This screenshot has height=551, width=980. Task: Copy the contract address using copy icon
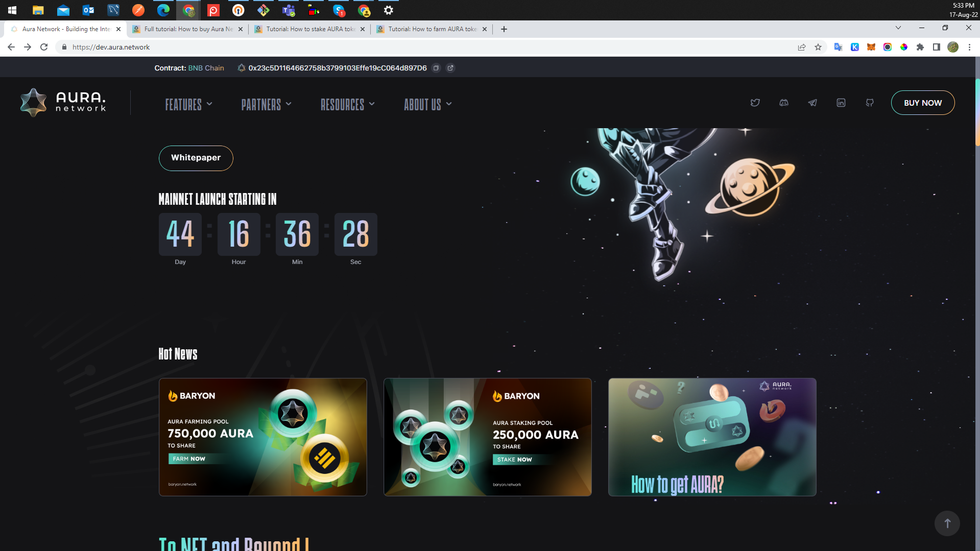pos(436,68)
